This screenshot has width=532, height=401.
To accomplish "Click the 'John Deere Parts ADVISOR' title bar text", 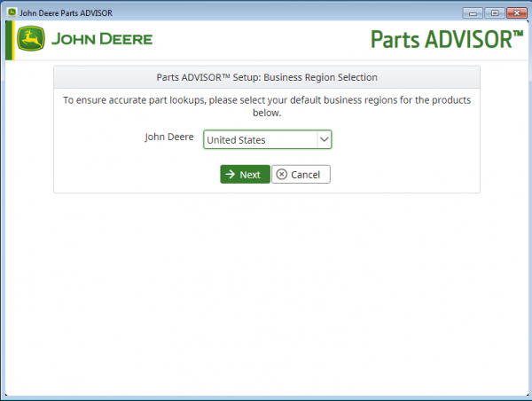I will click(x=66, y=13).
